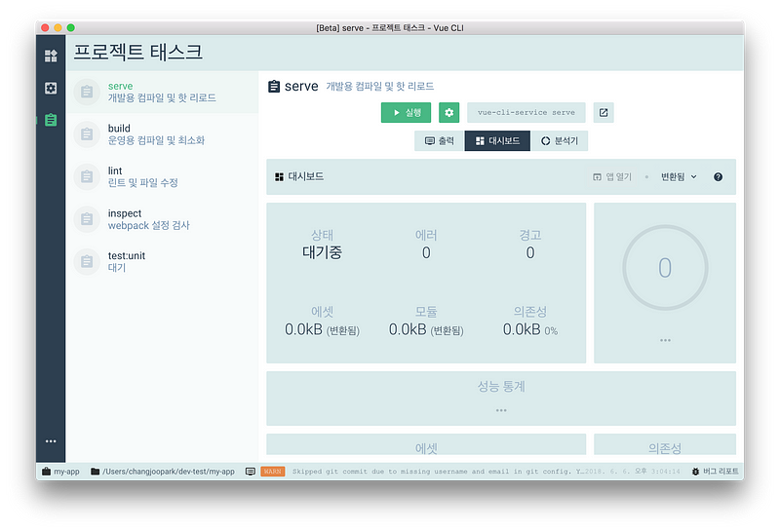780x532 pixels.
Task: Click the 성능 통계 panel heading
Action: pyautogui.click(x=501, y=386)
